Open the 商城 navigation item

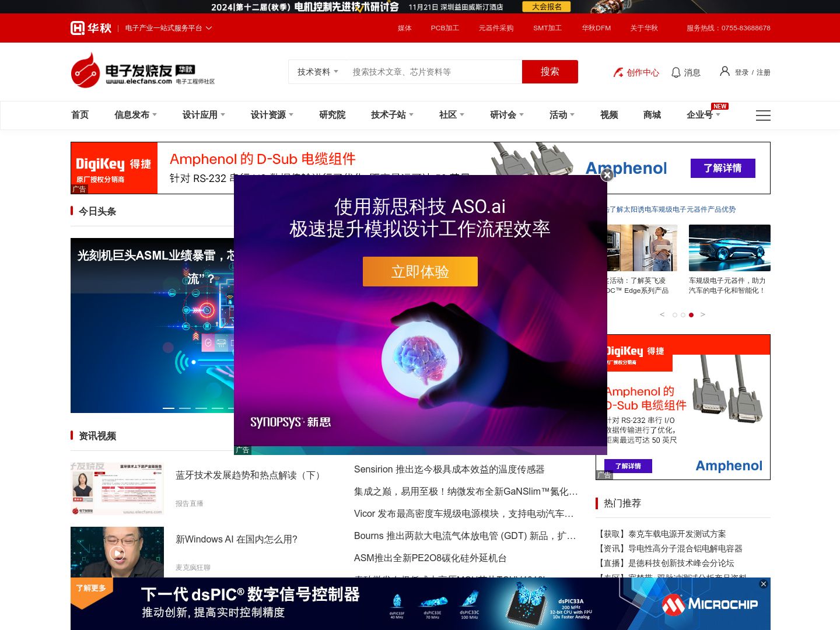coord(652,115)
